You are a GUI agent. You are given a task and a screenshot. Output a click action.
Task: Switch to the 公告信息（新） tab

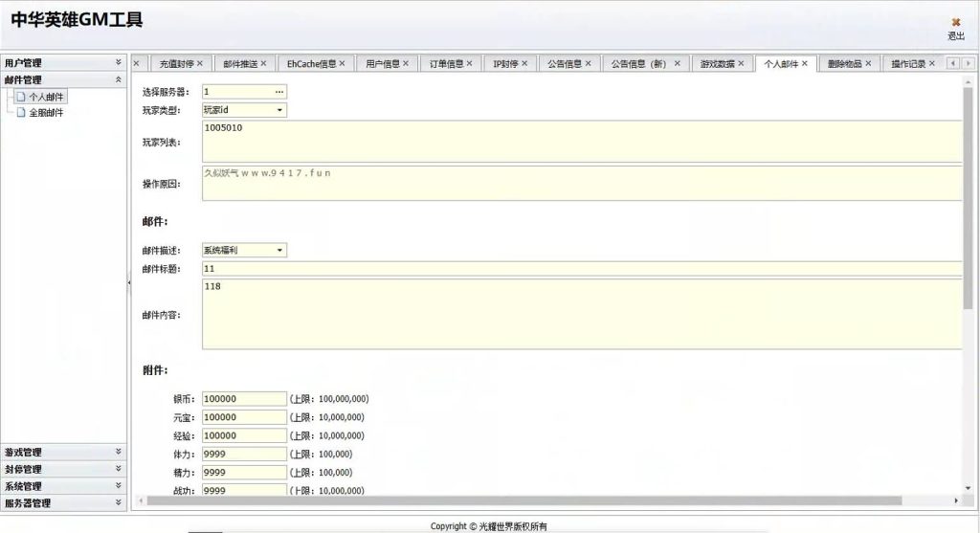pos(638,64)
